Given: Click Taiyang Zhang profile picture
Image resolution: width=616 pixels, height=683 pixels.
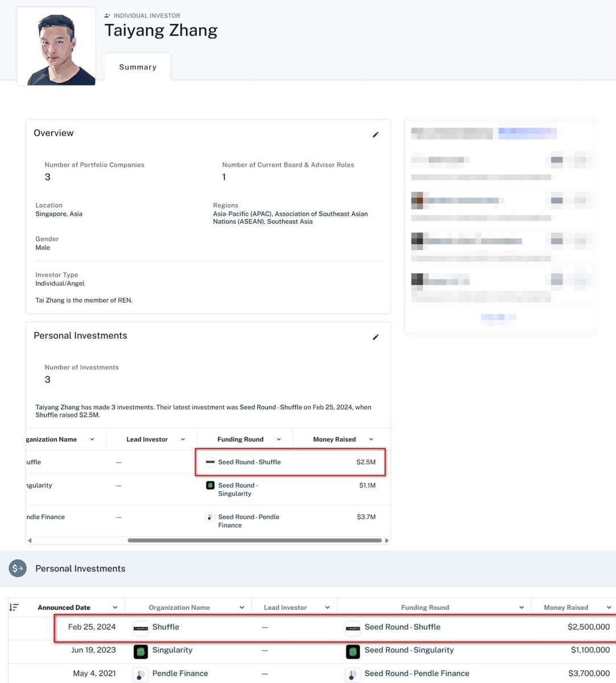Looking at the screenshot, I should pos(56,46).
